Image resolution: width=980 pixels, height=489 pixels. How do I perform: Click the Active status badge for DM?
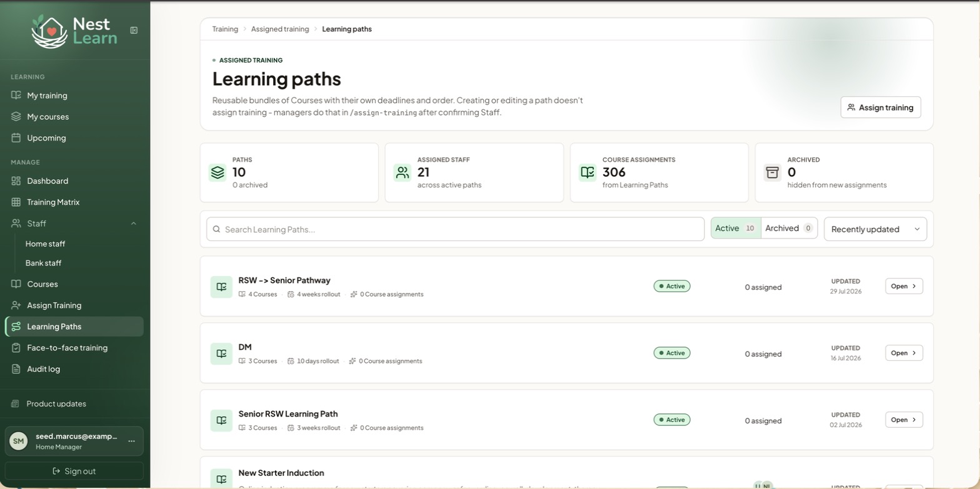pyautogui.click(x=672, y=353)
